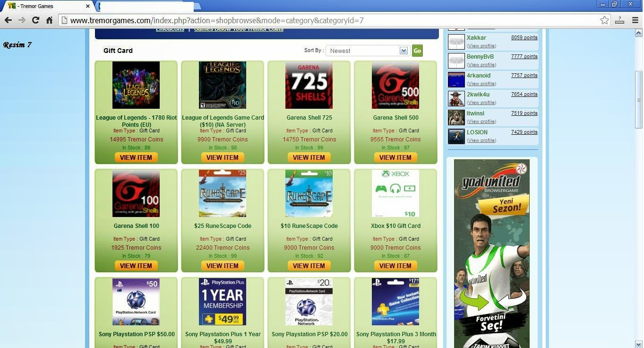Click 4rkanoid avatar icon
Viewport: 644px width, 348px height.
pos(456,80)
